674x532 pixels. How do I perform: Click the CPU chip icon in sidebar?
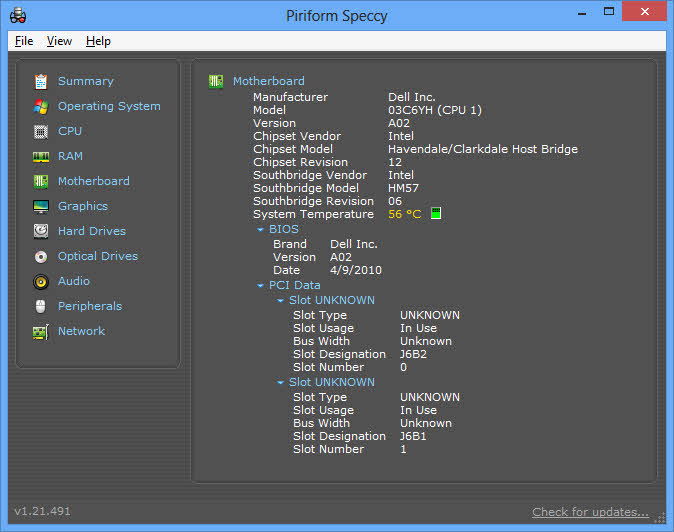[x=41, y=131]
